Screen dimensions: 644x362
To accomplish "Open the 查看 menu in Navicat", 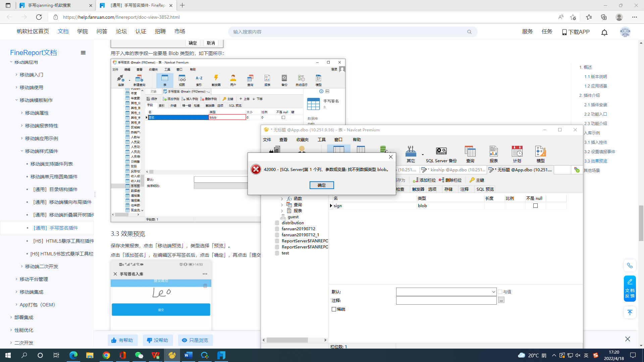I will click(283, 139).
